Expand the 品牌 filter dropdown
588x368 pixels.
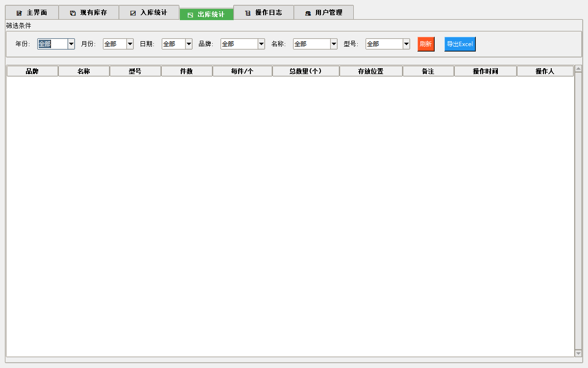click(261, 44)
